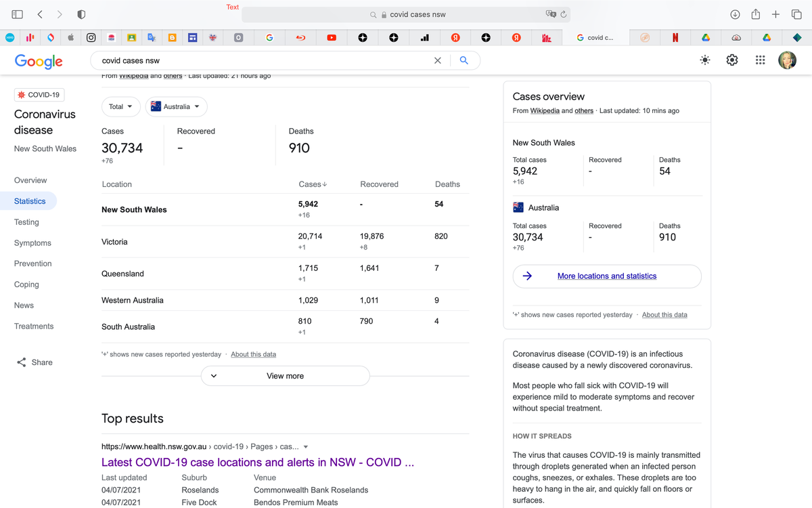The width and height of the screenshot is (812, 508).
Task: Click the COVID-19 badge label
Action: [39, 95]
